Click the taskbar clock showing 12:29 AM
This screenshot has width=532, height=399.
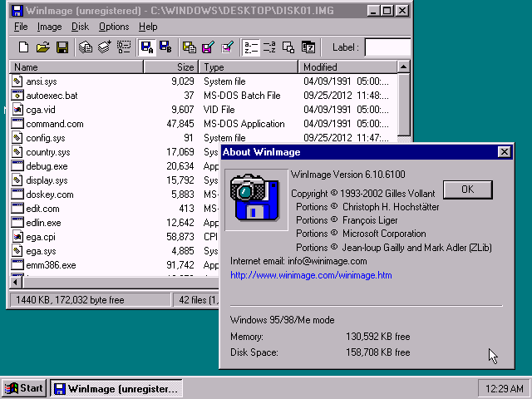click(504, 388)
